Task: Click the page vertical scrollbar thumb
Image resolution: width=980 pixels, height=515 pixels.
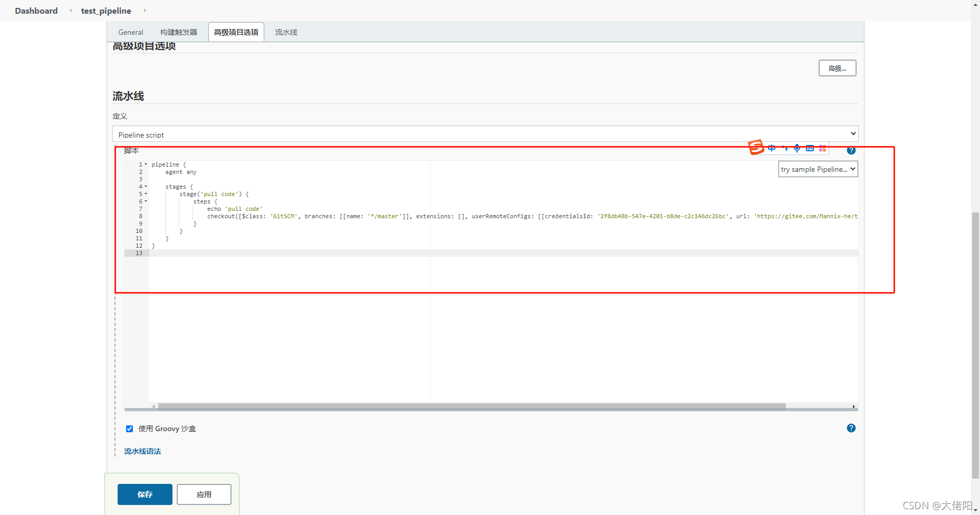Action: tap(975, 345)
